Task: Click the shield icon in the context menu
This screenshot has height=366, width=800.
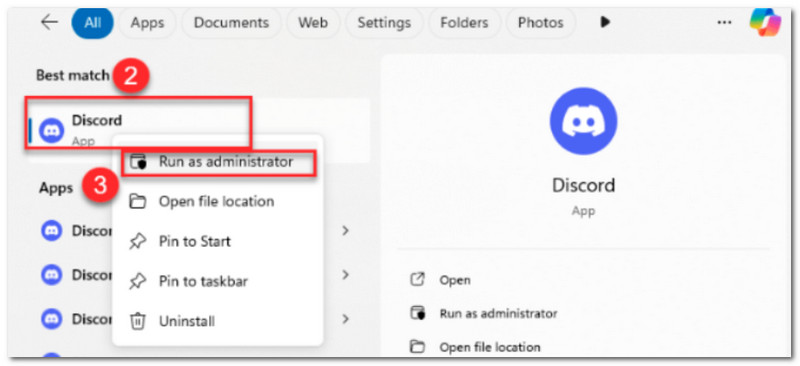Action: click(x=138, y=163)
